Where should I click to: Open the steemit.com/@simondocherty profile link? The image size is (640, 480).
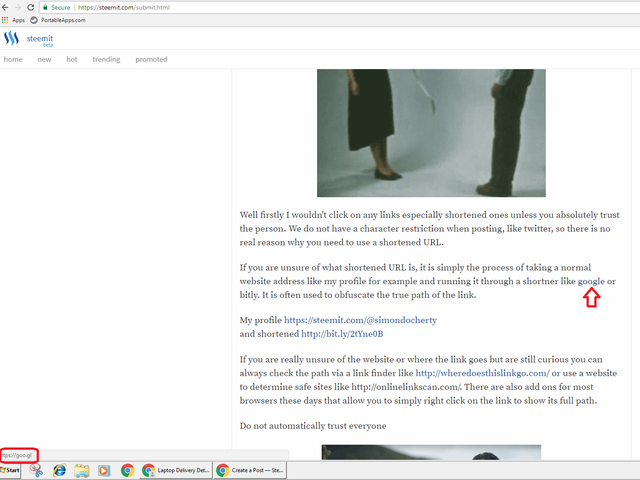tap(360, 320)
